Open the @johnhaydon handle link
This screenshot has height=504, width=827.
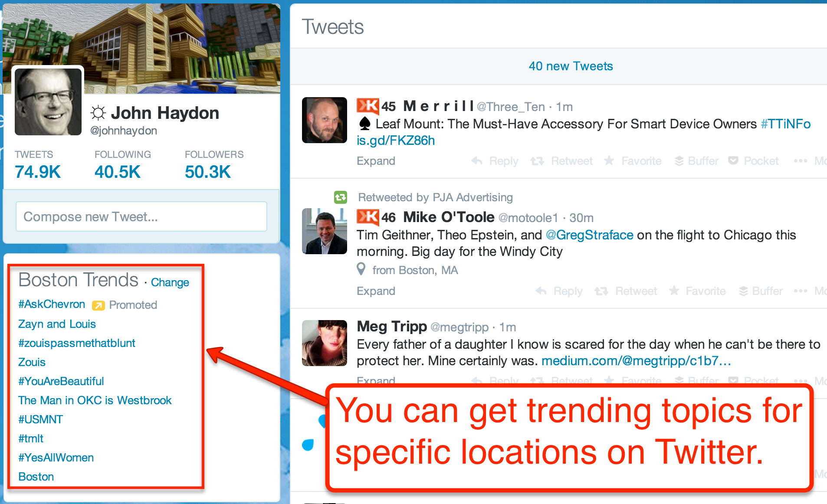point(124,131)
